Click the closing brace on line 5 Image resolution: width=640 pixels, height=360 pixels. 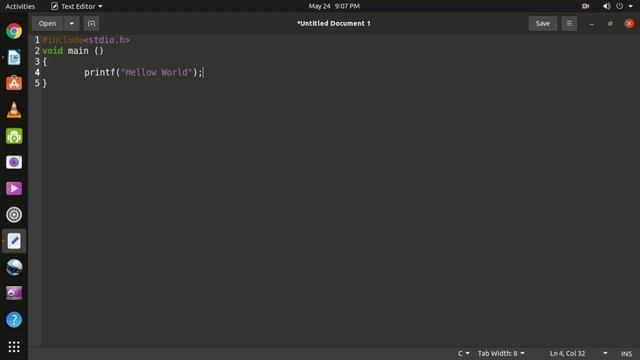click(45, 83)
